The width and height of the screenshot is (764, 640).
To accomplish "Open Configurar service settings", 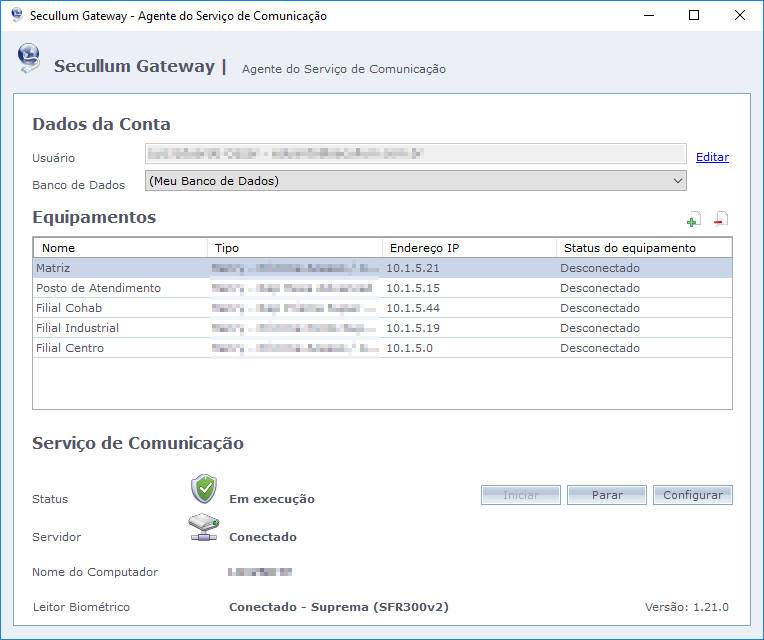I will [x=692, y=495].
